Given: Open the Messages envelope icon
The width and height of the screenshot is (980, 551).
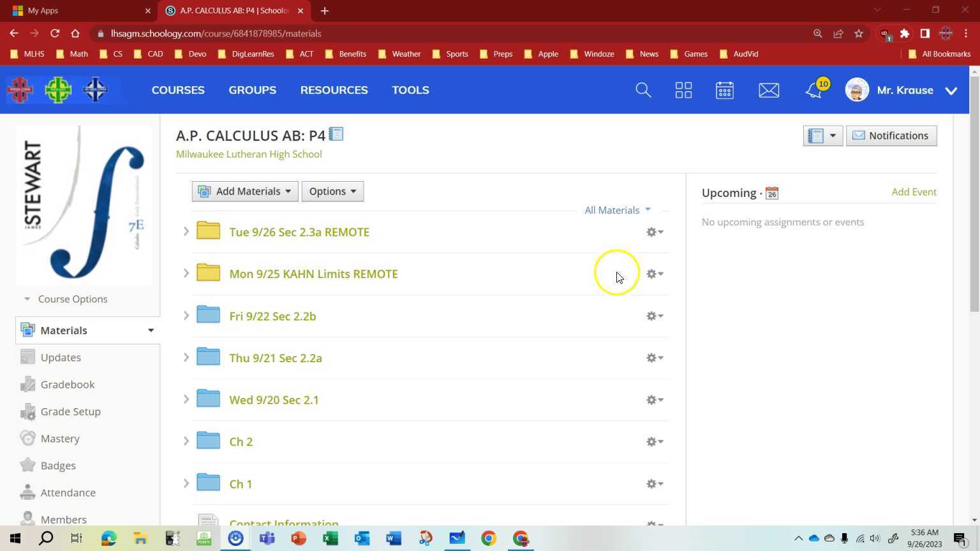Looking at the screenshot, I should (768, 91).
